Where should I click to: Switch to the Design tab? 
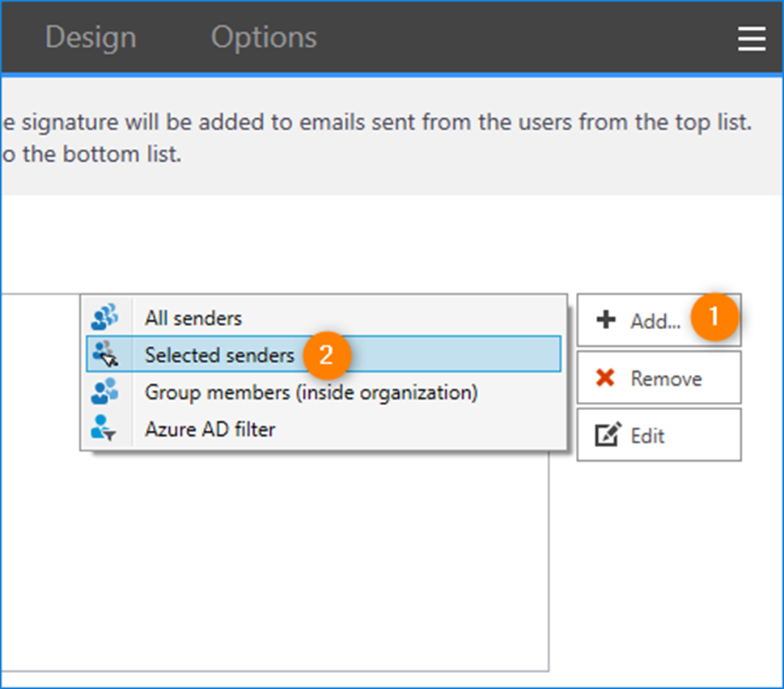point(91,38)
